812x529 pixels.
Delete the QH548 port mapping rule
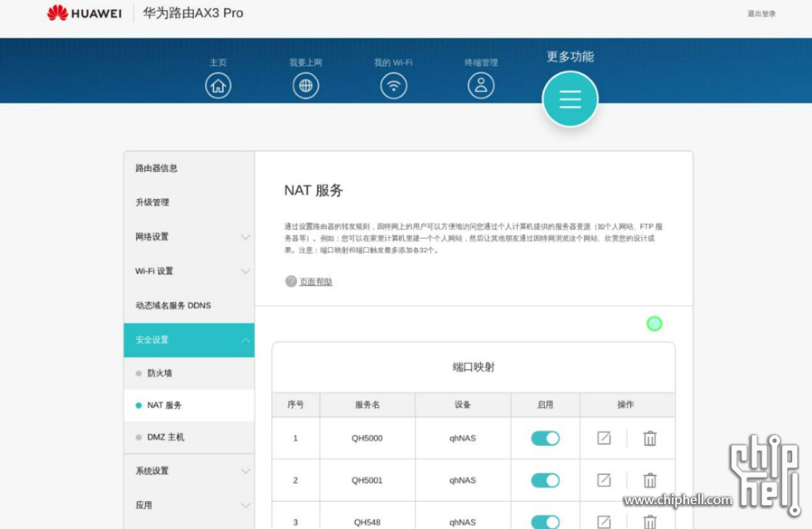coord(650,522)
